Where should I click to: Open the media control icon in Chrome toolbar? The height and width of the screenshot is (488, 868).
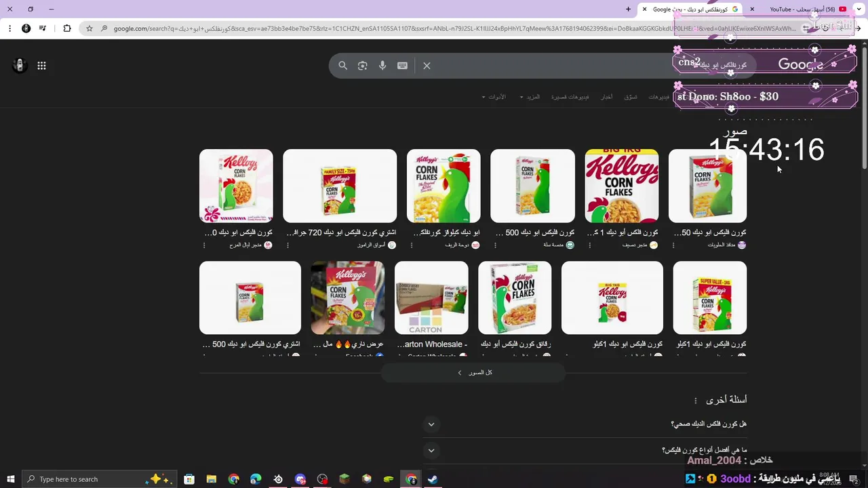(43, 28)
